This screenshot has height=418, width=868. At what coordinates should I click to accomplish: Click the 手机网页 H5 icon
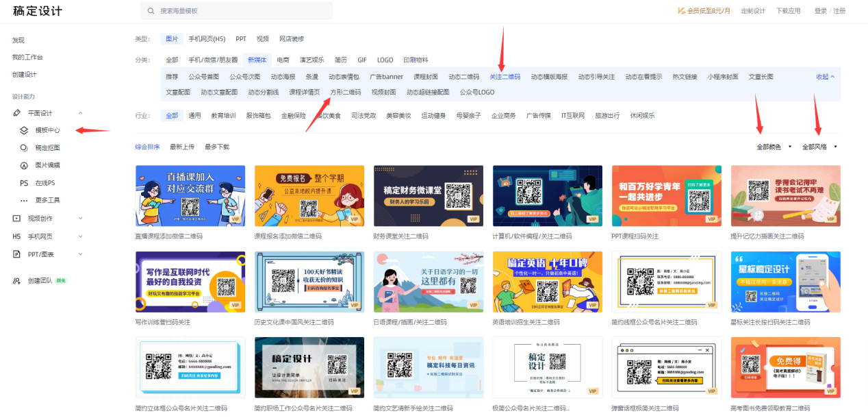(x=17, y=236)
